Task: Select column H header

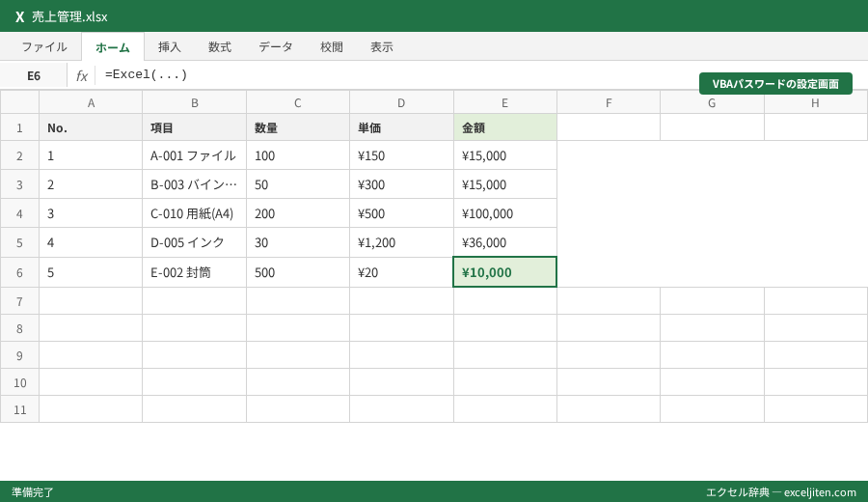Action: (815, 103)
